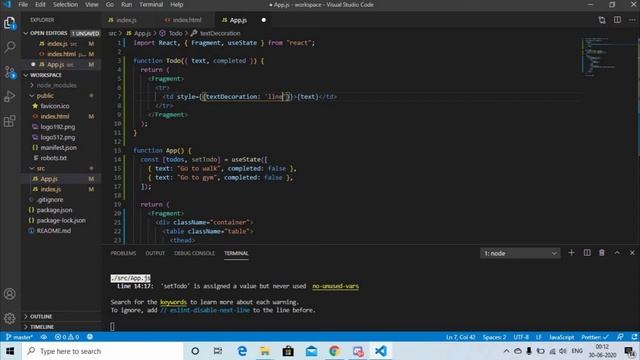Image resolution: width=640 pixels, height=360 pixels.
Task: Open the File menu
Action: point(23,4)
